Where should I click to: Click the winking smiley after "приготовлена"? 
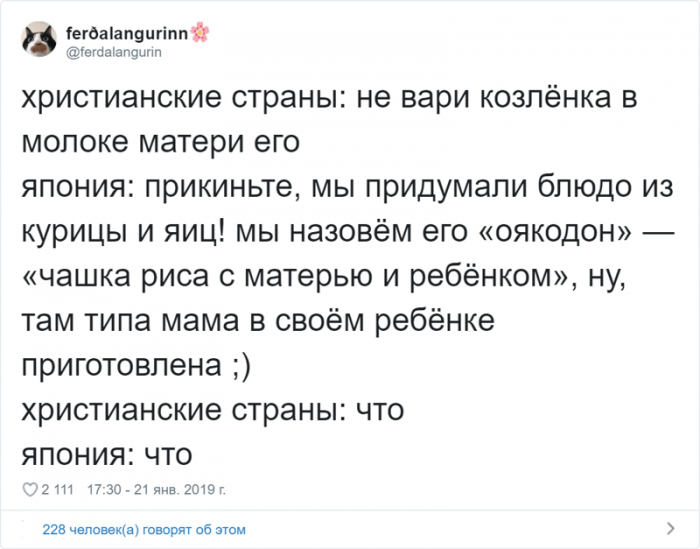pyautogui.click(x=242, y=366)
